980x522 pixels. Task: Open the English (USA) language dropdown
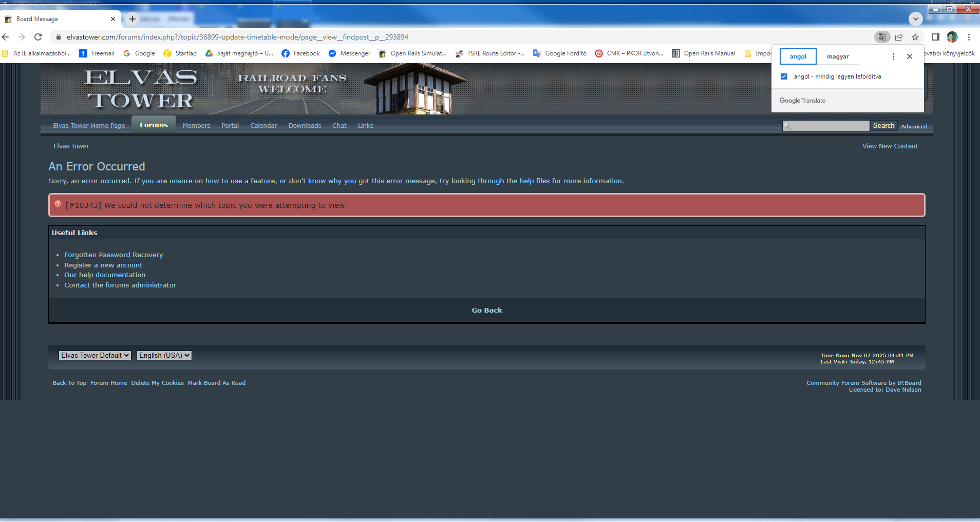(164, 355)
